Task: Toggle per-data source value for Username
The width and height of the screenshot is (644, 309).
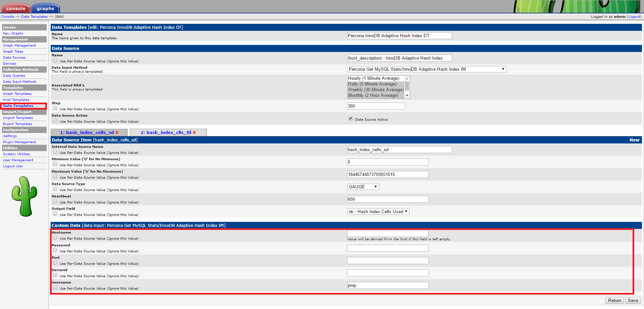Action: [55, 288]
